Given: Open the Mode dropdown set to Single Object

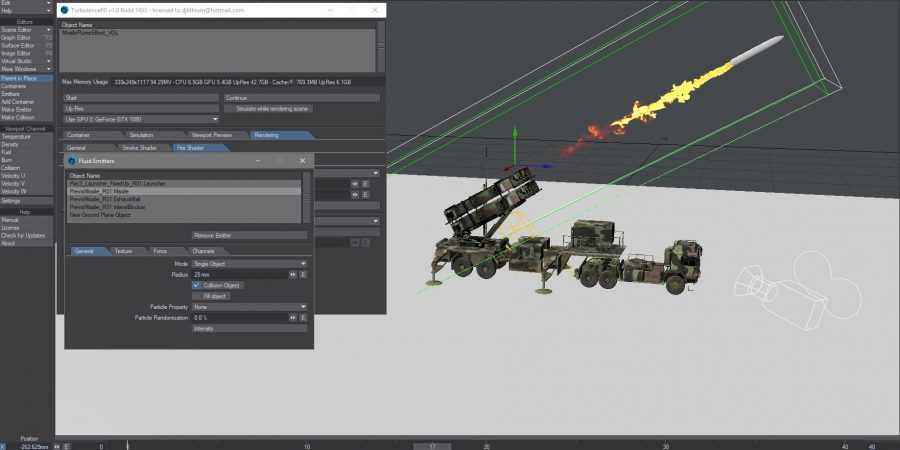Looking at the screenshot, I should pyautogui.click(x=247, y=263).
